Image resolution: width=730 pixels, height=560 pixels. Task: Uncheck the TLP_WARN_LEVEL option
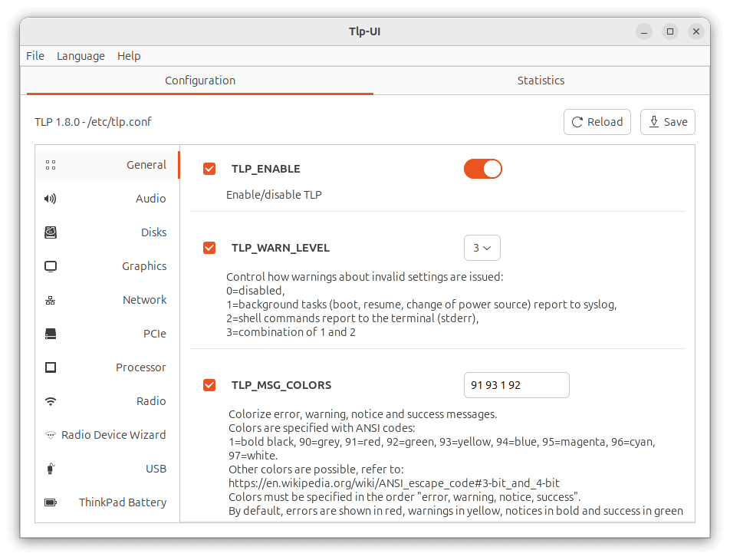[209, 248]
